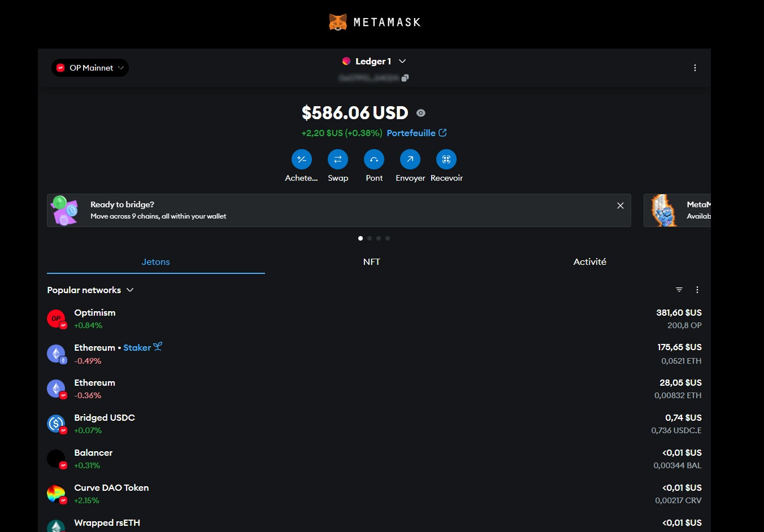The height and width of the screenshot is (532, 764).
Task: Open the token sort filter icon
Action: click(x=679, y=290)
